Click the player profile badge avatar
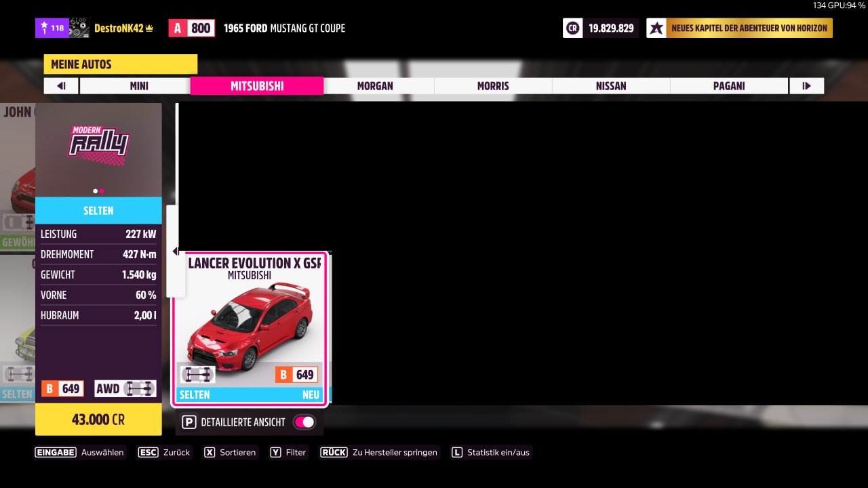This screenshot has height=488, width=868. (79, 28)
